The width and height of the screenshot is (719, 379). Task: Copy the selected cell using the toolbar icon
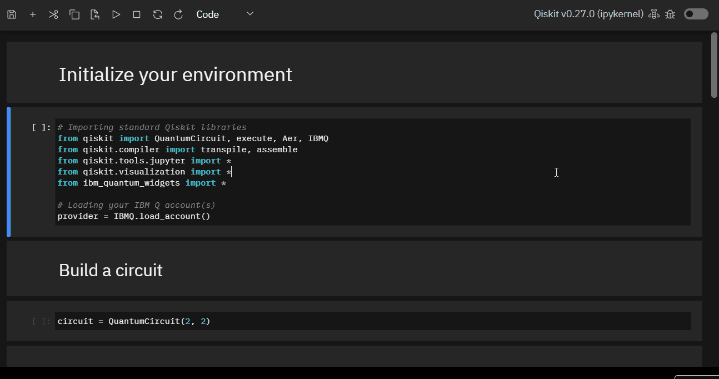[74, 15]
